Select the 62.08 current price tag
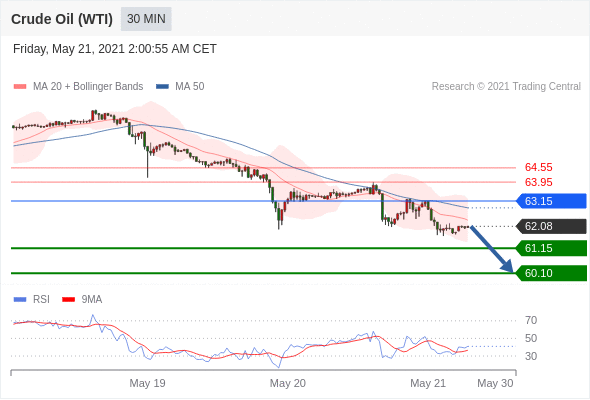590x400 pixels. tap(551, 226)
